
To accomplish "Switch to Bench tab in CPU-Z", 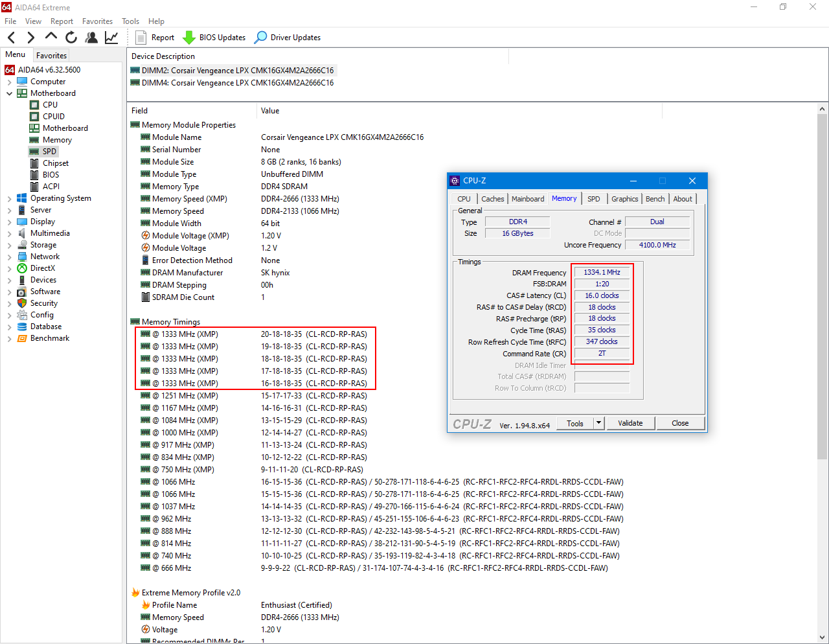I will tap(655, 199).
